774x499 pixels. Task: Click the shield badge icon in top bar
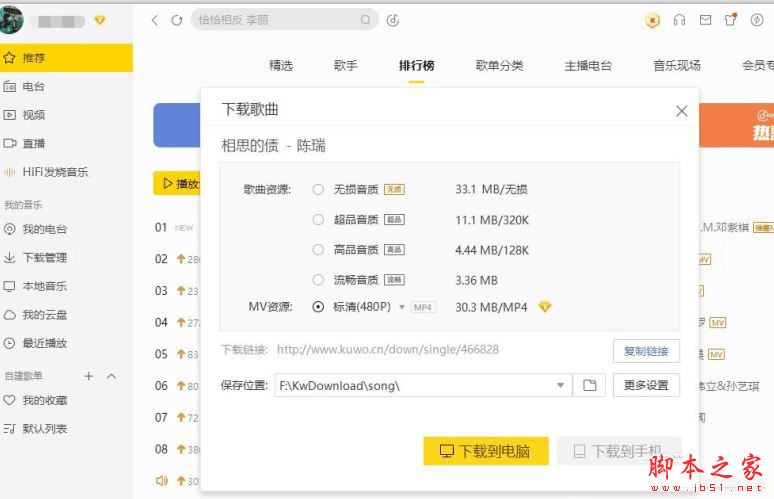[653, 20]
